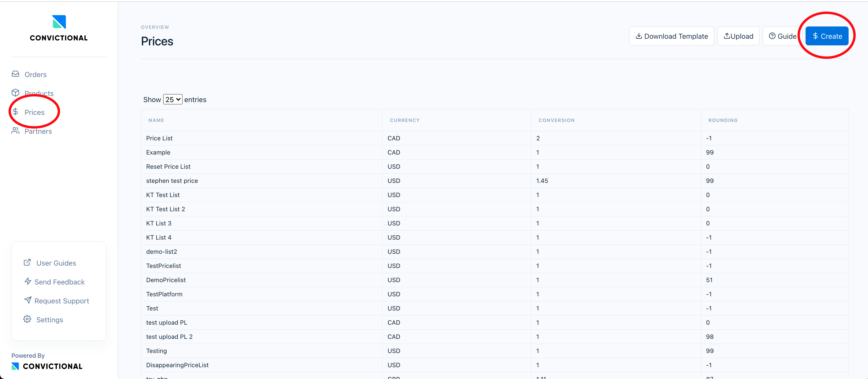
Task: Click the Orders inbox icon
Action: point(16,74)
